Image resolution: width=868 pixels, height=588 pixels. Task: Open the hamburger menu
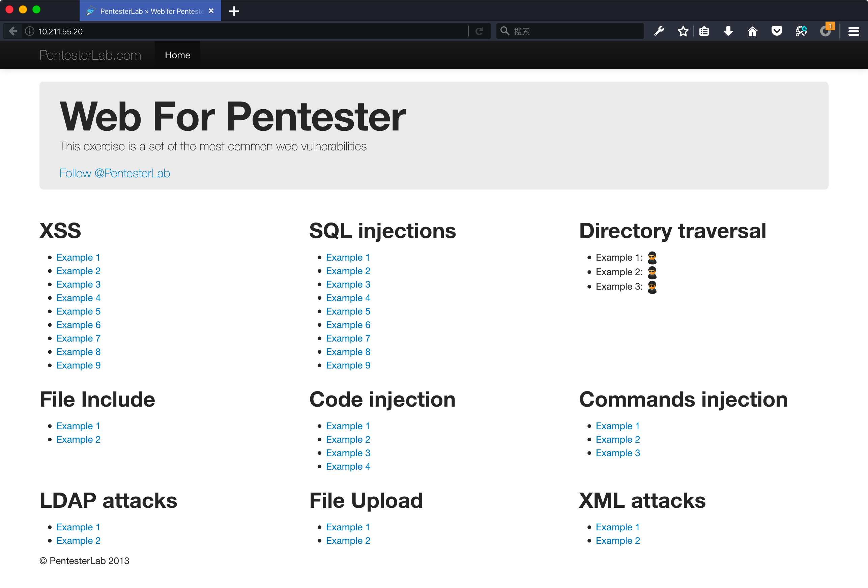854,31
